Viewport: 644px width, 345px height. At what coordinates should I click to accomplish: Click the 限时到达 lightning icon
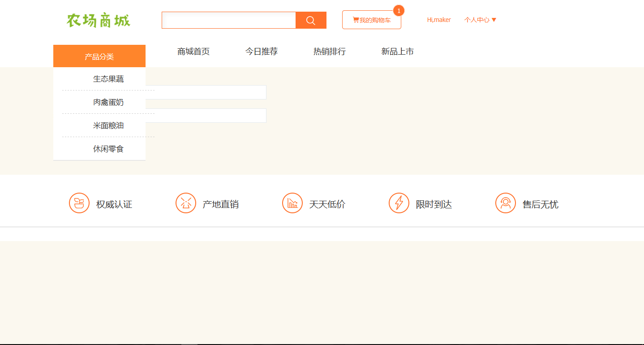[399, 203]
